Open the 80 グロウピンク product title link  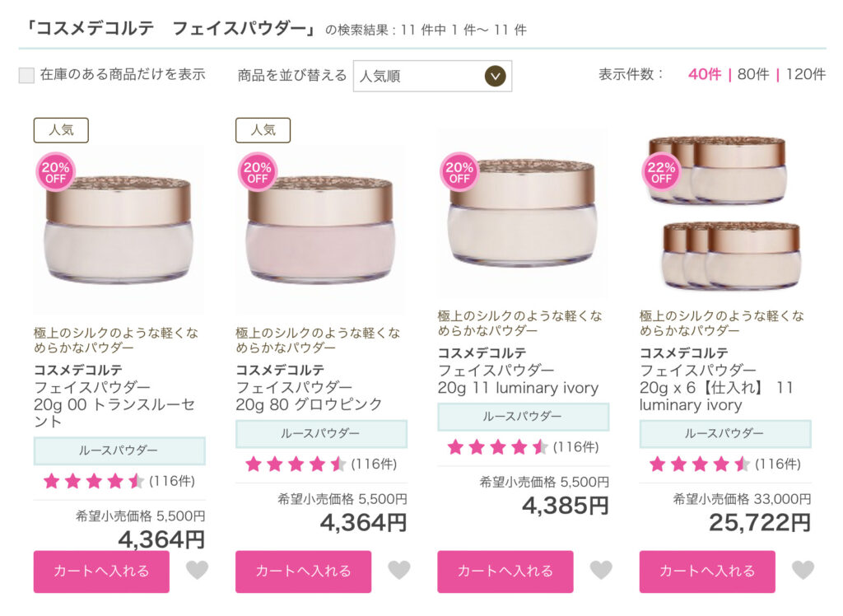click(x=310, y=395)
